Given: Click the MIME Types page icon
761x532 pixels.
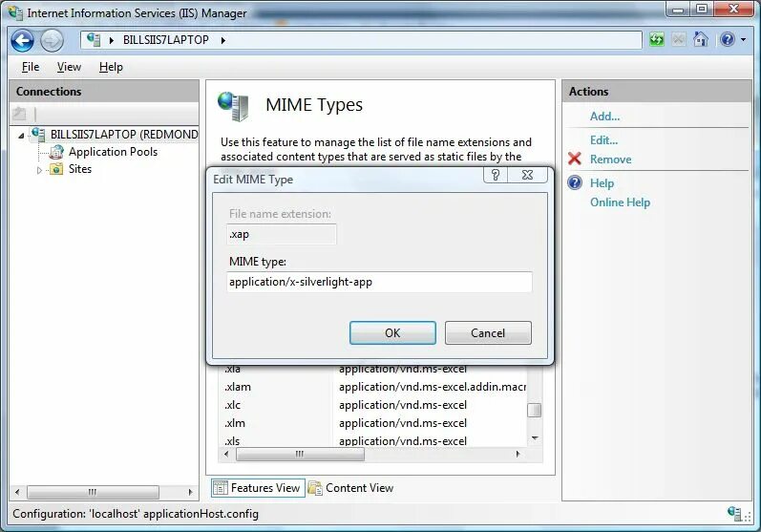Looking at the screenshot, I should click(233, 106).
